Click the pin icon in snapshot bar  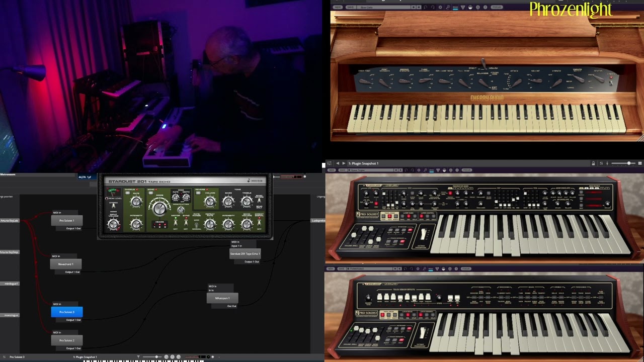click(607, 163)
